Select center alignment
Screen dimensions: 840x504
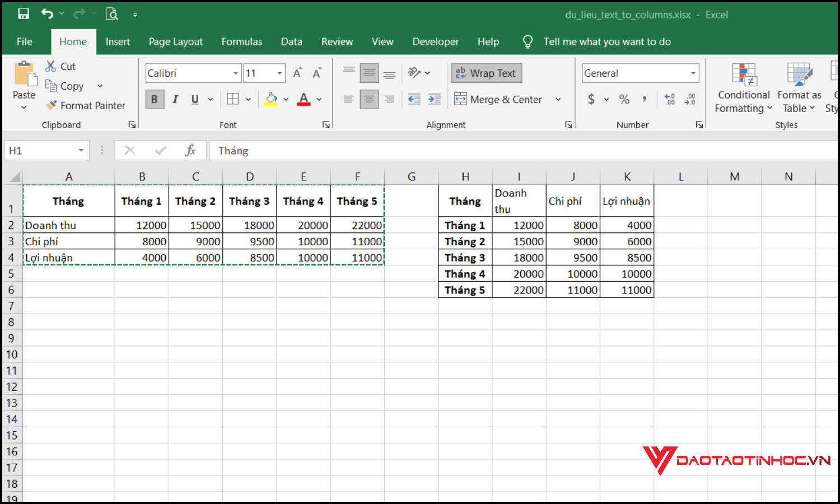pos(369,99)
